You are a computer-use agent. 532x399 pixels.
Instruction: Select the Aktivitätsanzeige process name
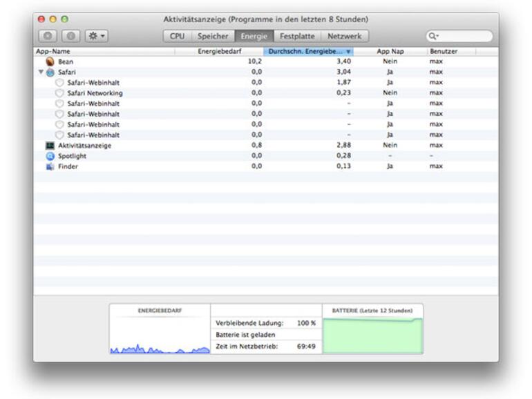pyautogui.click(x=84, y=146)
